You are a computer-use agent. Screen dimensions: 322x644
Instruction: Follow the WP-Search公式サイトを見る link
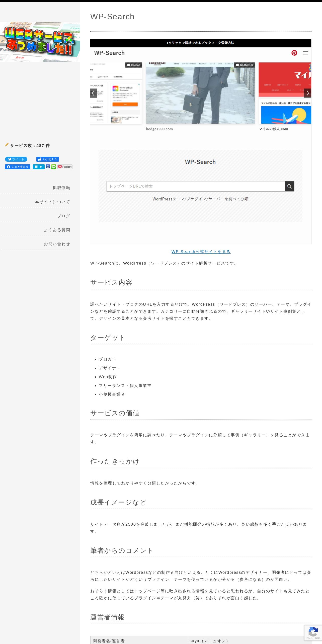point(201,252)
